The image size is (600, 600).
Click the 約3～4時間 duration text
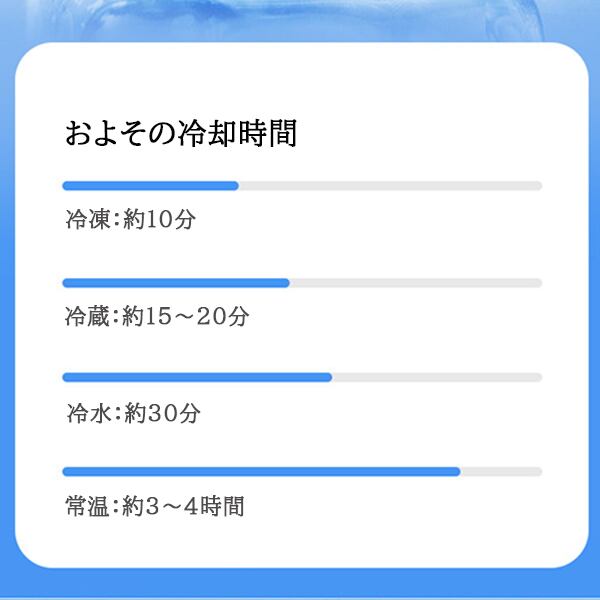184,506
